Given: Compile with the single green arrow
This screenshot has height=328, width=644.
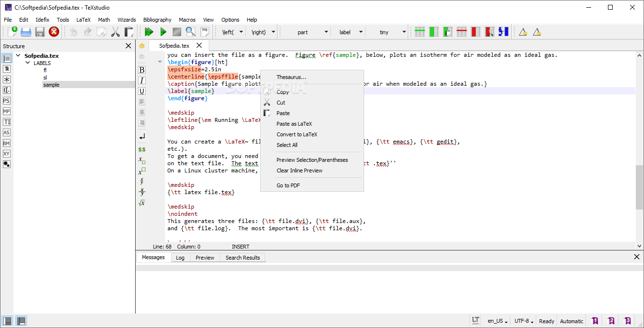Looking at the screenshot, I should (163, 32).
